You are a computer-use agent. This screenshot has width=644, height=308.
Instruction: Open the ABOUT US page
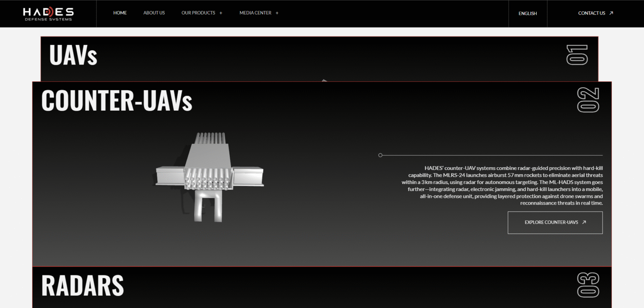pos(154,13)
